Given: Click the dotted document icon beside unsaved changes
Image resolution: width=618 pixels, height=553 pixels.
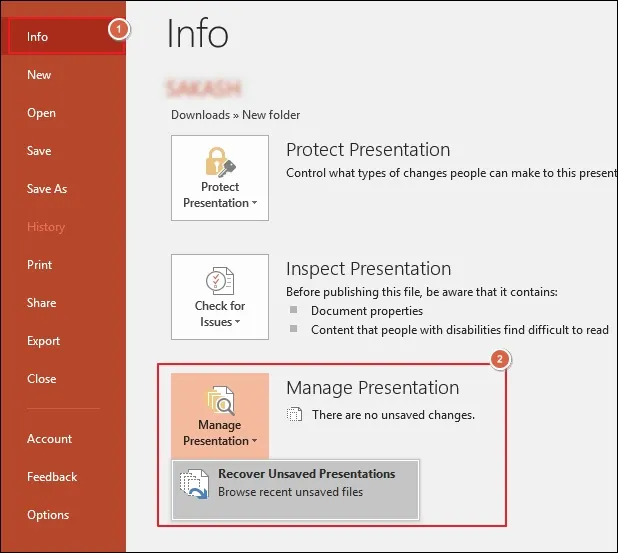Looking at the screenshot, I should coord(294,414).
